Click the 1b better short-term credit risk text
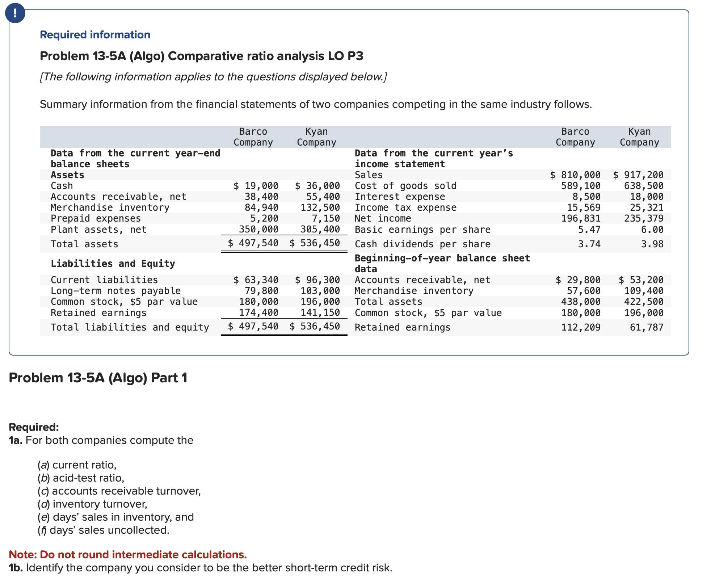 click(201, 568)
